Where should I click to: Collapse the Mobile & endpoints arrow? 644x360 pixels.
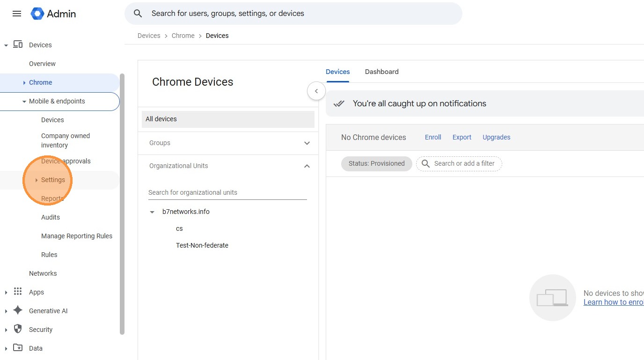[x=24, y=102]
